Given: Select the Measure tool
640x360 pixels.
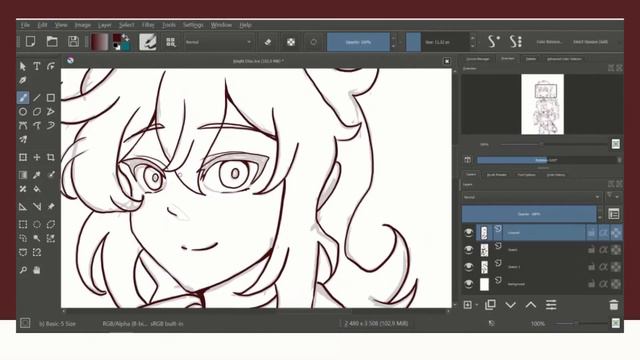Looking at the screenshot, I should point(37,207).
